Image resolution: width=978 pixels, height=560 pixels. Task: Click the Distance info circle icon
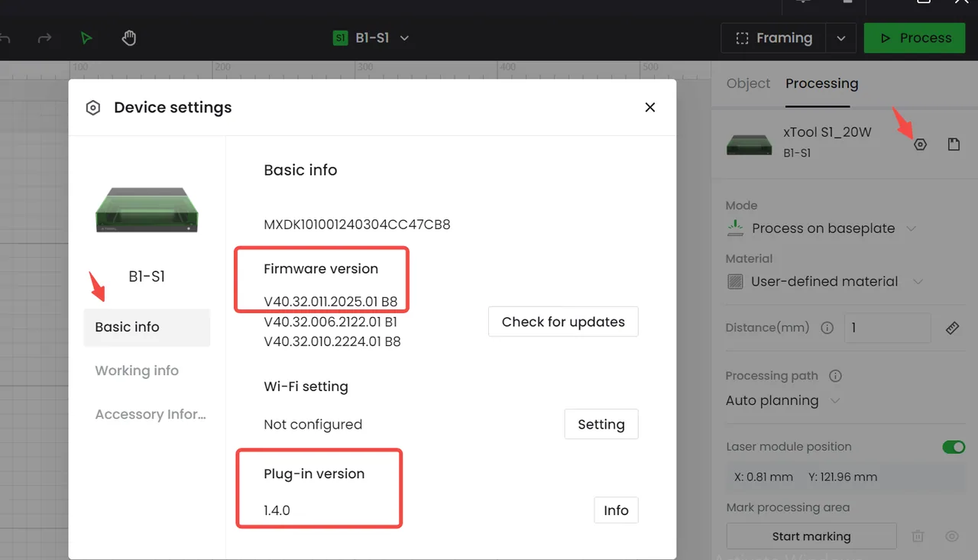827,328
